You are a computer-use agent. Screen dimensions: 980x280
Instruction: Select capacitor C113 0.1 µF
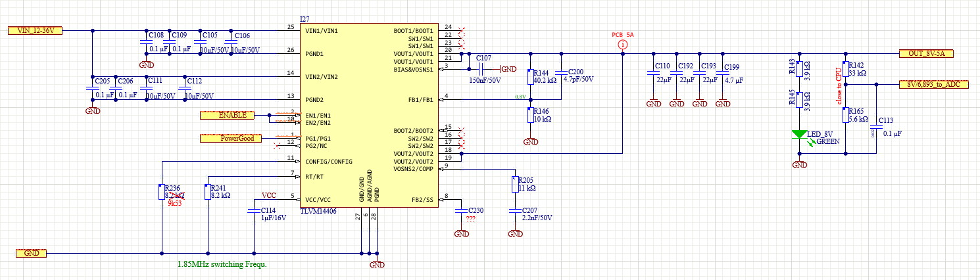[x=877, y=126]
